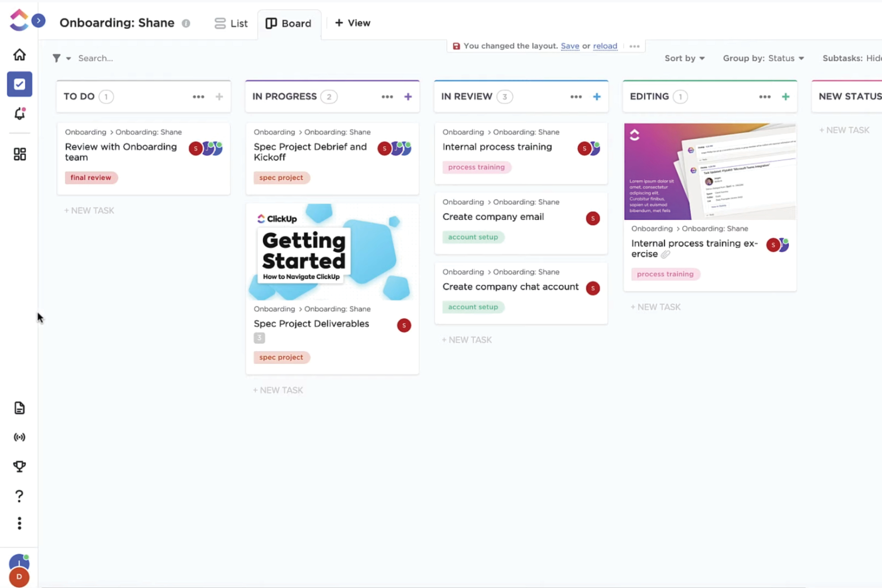Reload the changed layout
The height and width of the screenshot is (588, 882).
[605, 46]
